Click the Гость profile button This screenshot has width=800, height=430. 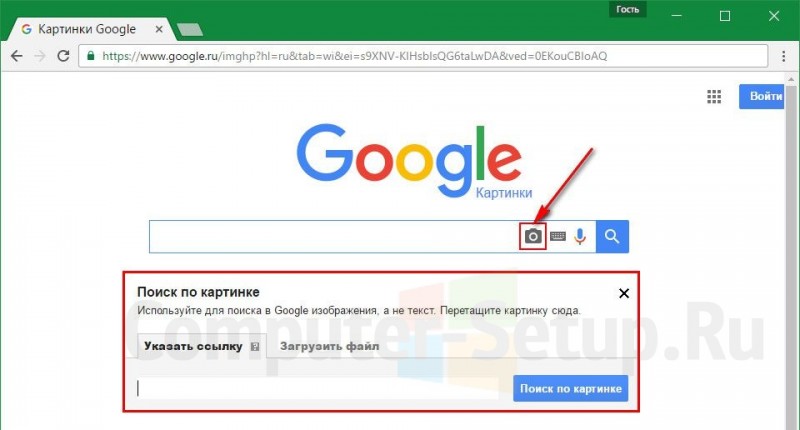click(628, 9)
